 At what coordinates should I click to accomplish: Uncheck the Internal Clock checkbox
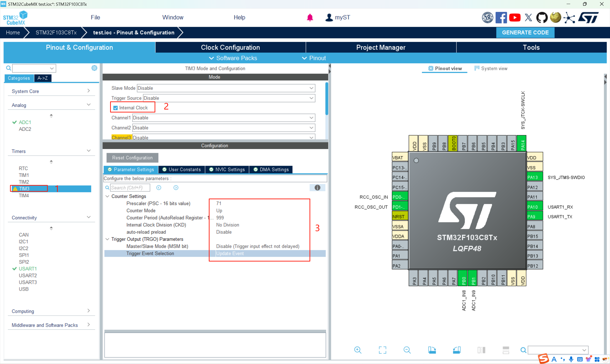pos(115,108)
